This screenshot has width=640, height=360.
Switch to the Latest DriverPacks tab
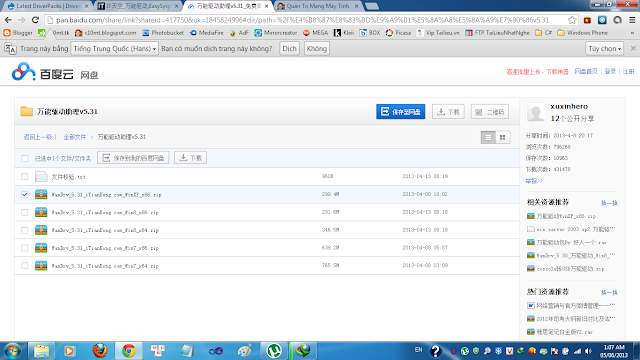point(48,6)
